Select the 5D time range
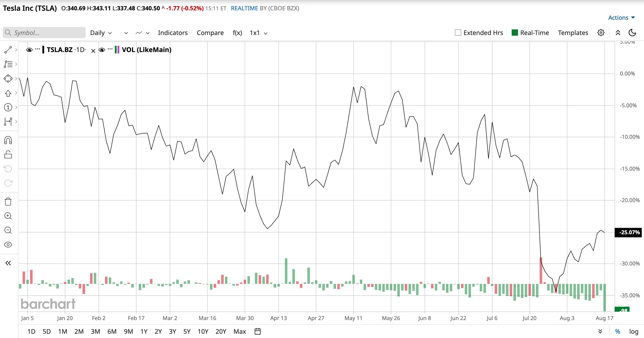 coord(47,331)
